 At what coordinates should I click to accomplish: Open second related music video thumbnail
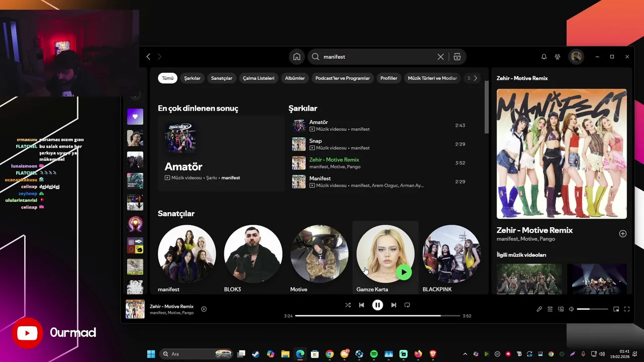[597, 279]
